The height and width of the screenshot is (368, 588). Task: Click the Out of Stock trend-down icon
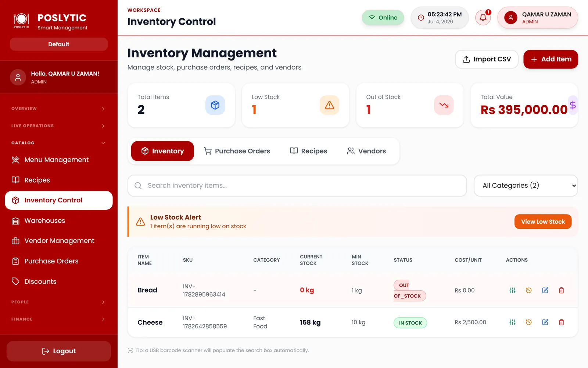point(444,105)
